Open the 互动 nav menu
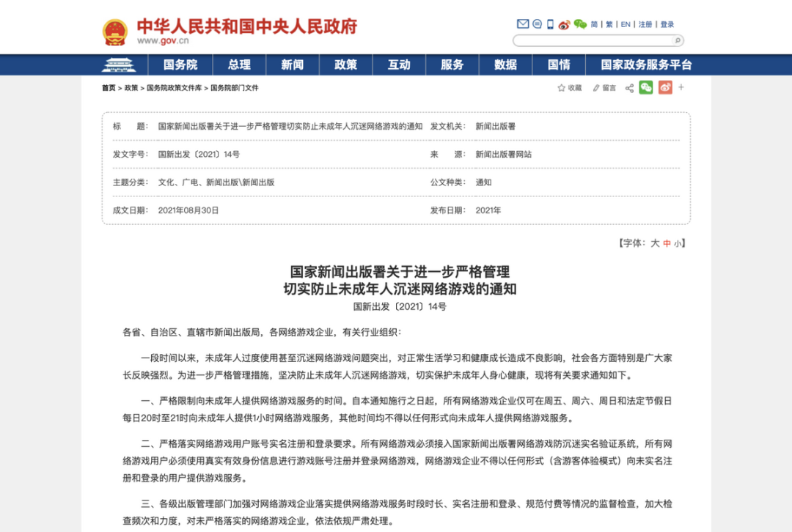The height and width of the screenshot is (532, 792). pyautogui.click(x=399, y=64)
